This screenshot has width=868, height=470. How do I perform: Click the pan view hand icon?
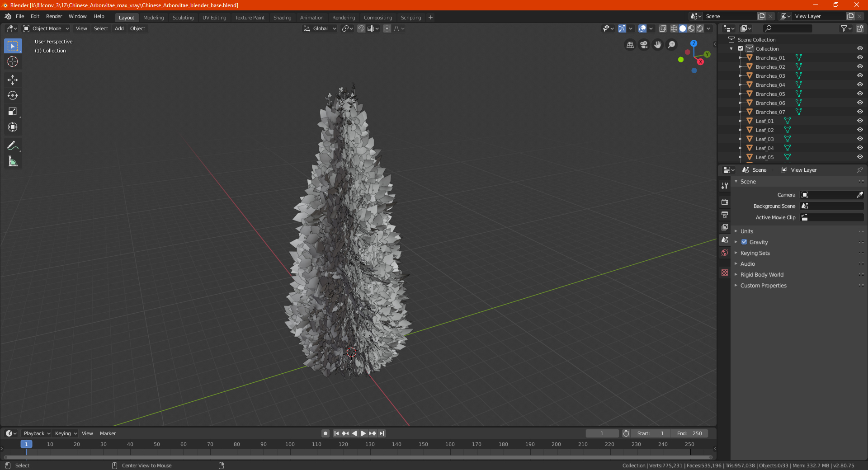coord(658,45)
